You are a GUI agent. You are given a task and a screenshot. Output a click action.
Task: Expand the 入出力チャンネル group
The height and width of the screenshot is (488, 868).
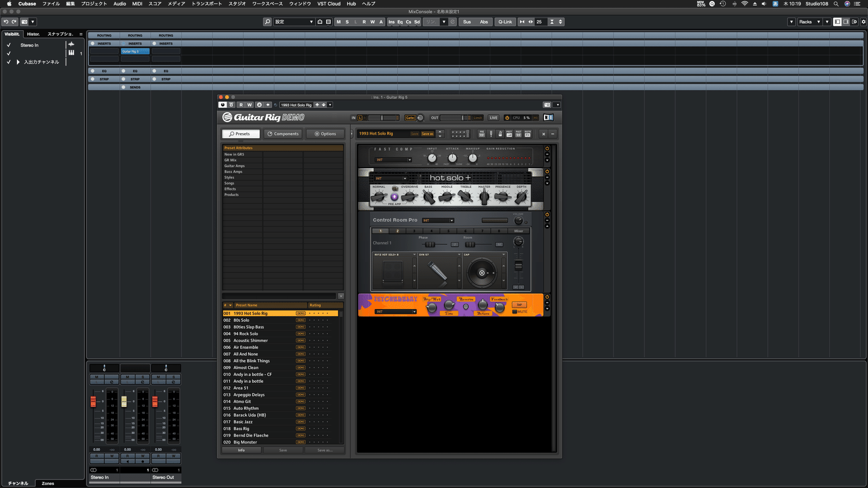tap(18, 62)
